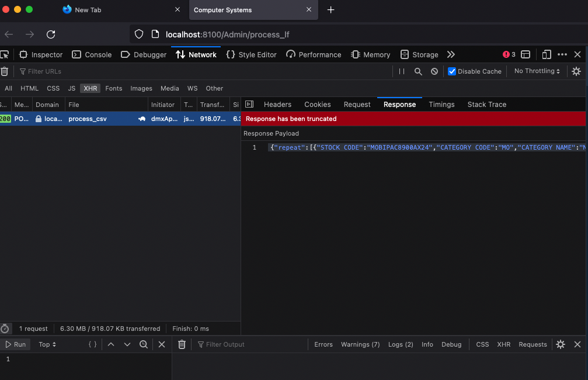Viewport: 588px width, 380px height.
Task: Click the red error count badge
Action: click(509, 55)
